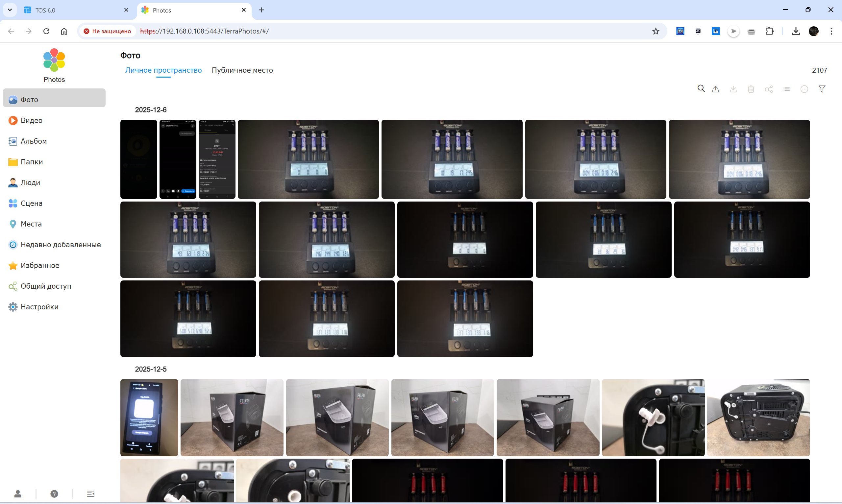Open the Альбом sidebar item

coord(33,141)
